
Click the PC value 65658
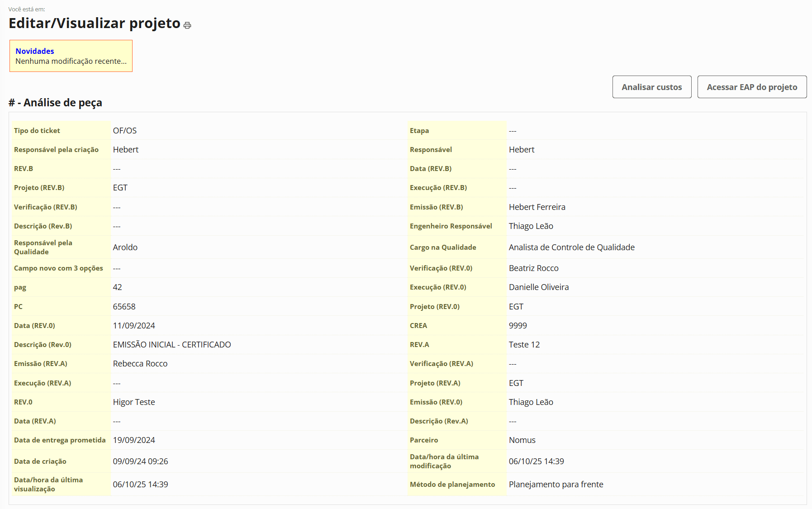(124, 307)
